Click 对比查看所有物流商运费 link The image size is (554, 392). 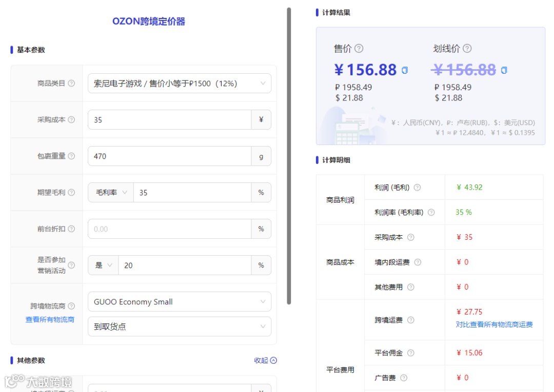pyautogui.click(x=494, y=324)
